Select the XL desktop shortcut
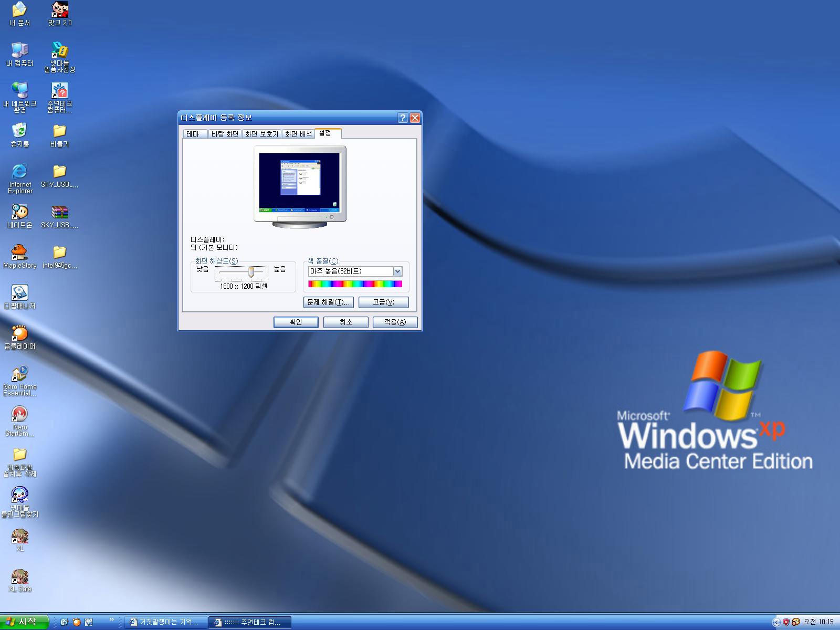The image size is (840, 630). [19, 539]
